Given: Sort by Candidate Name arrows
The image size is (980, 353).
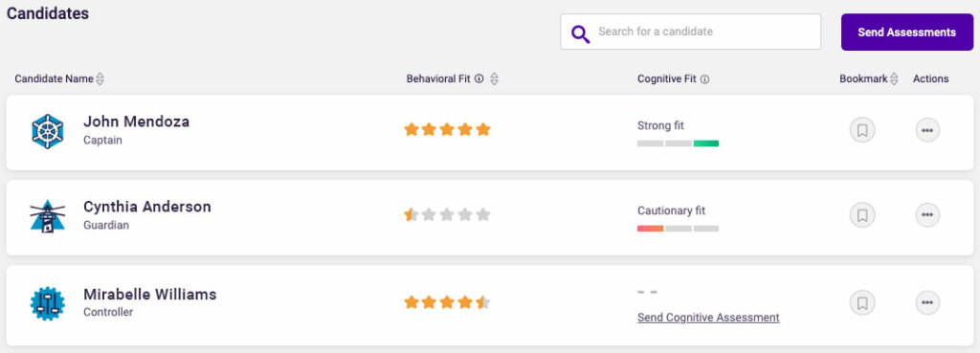Looking at the screenshot, I should click(x=100, y=79).
